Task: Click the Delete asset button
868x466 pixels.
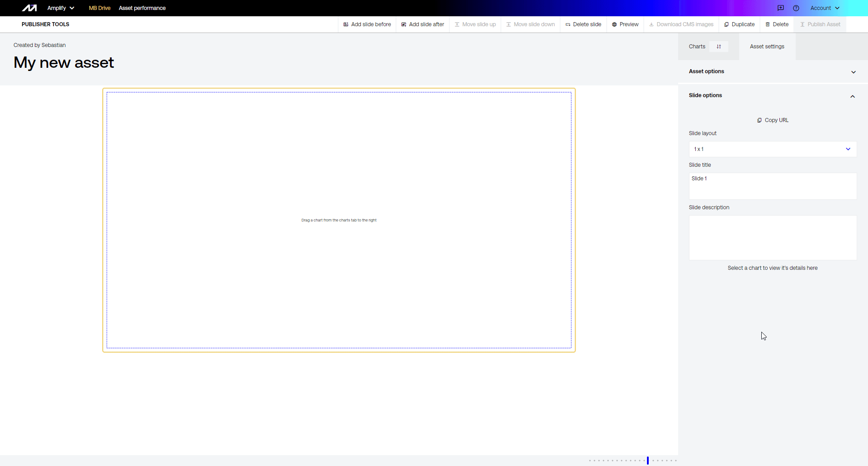Action: tap(777, 24)
